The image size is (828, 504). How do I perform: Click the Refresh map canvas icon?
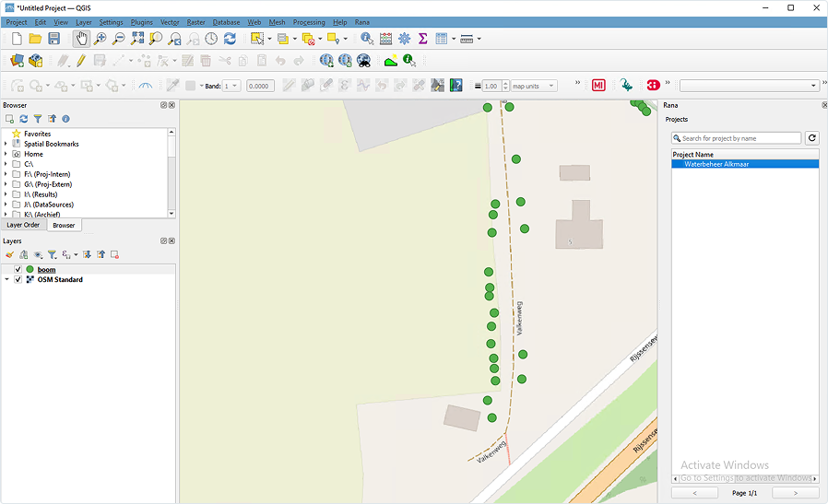(230, 39)
